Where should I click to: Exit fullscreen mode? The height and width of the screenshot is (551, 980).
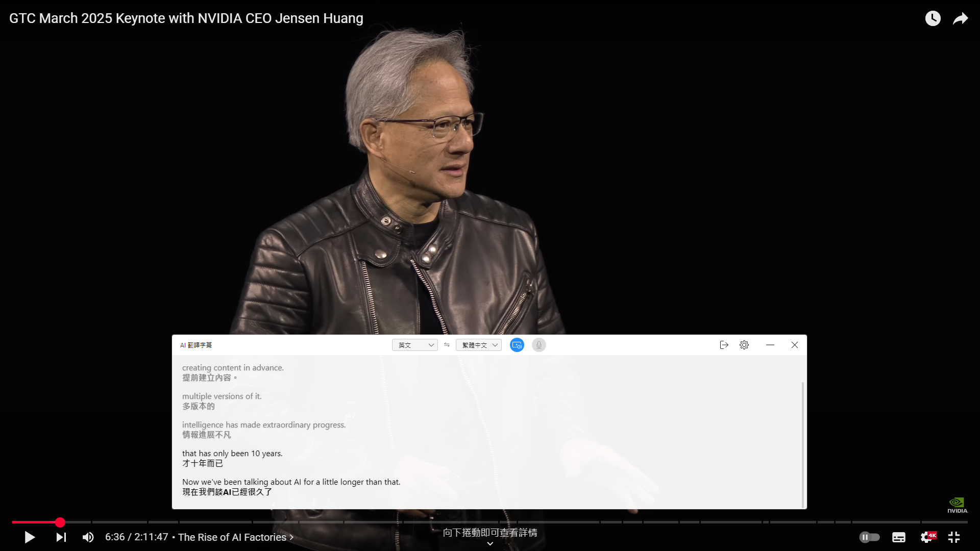point(954,537)
